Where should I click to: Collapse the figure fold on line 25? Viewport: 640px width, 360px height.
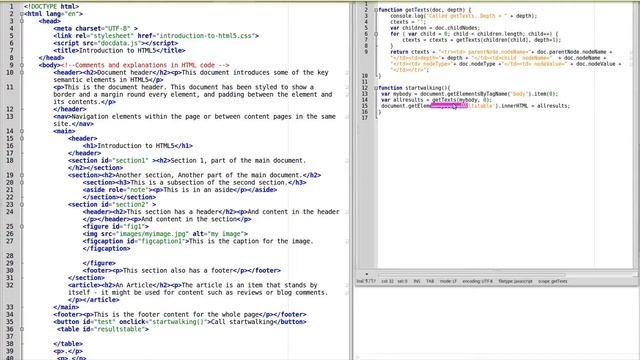coord(22,227)
